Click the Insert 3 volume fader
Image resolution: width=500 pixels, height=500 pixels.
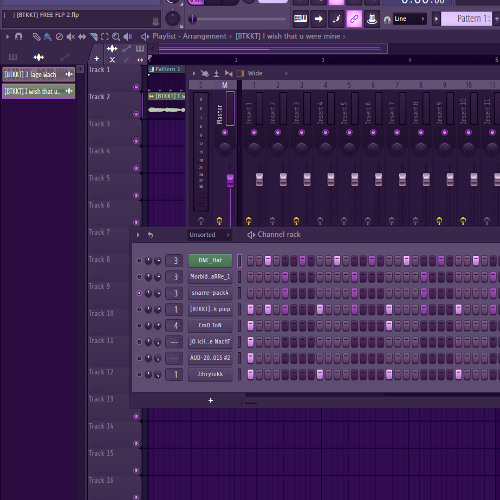(307, 180)
